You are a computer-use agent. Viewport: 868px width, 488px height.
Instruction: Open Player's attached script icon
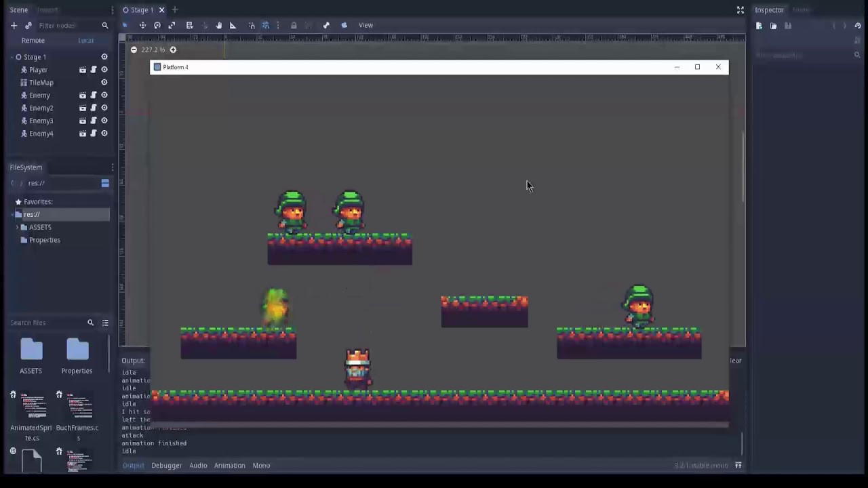point(94,70)
